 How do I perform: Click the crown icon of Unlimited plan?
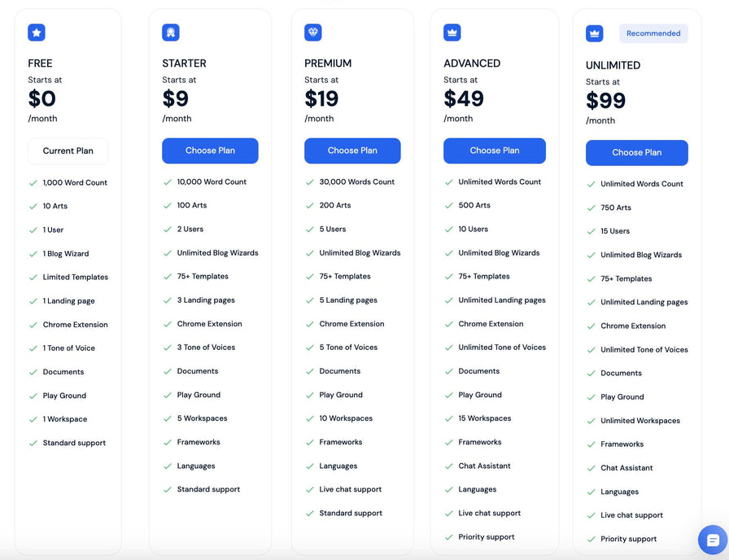point(594,33)
